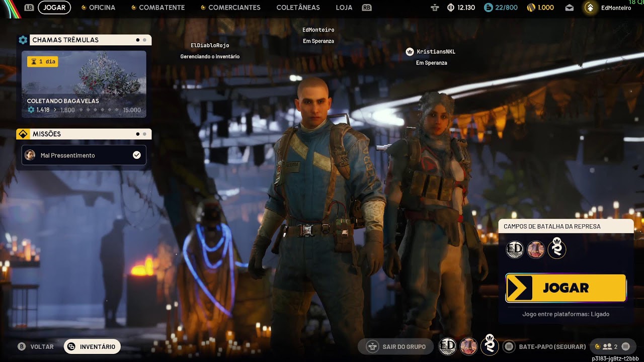Image resolution: width=644 pixels, height=362 pixels.
Task: Open the EdMonteiro profile name in the top bar
Action: pyautogui.click(x=616, y=8)
